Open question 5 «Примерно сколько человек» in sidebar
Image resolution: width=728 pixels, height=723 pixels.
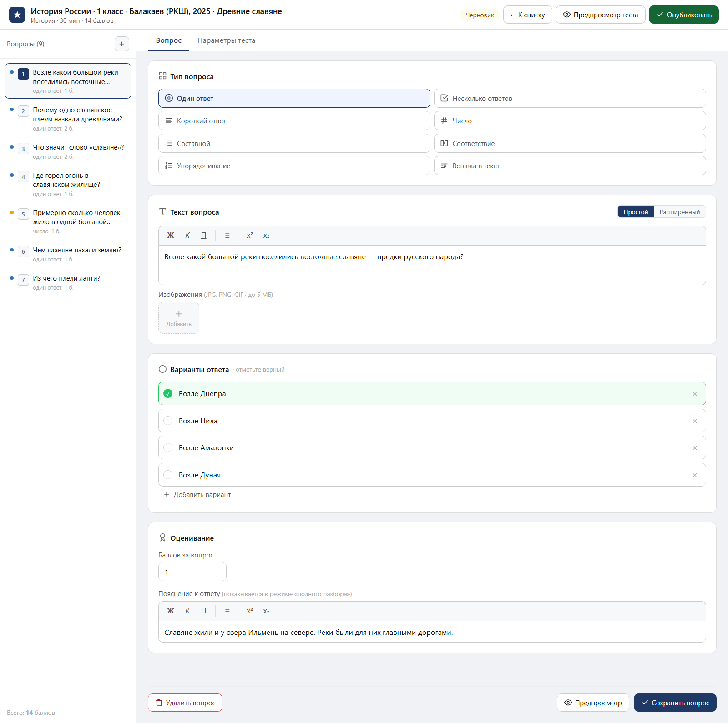tap(68, 221)
